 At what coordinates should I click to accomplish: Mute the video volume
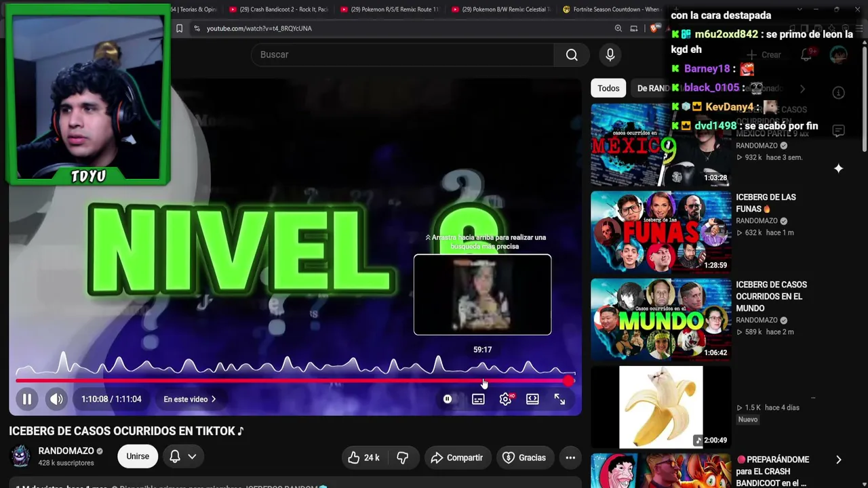tap(56, 399)
